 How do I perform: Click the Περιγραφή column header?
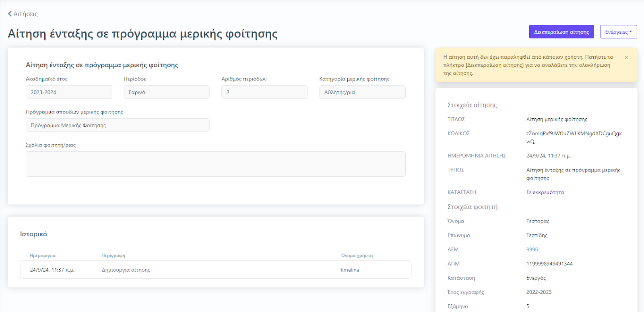click(x=113, y=256)
